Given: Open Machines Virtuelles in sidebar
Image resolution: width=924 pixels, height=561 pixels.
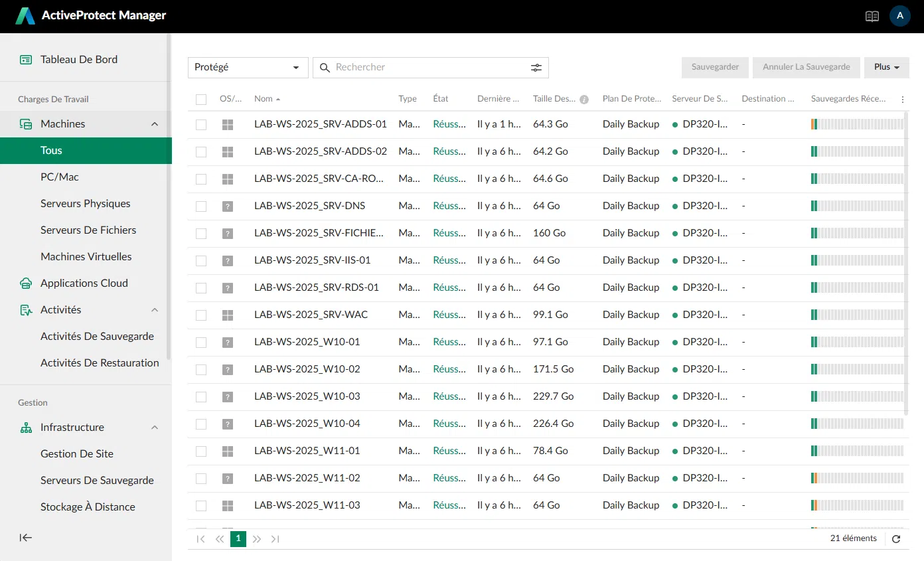Looking at the screenshot, I should click(x=86, y=257).
